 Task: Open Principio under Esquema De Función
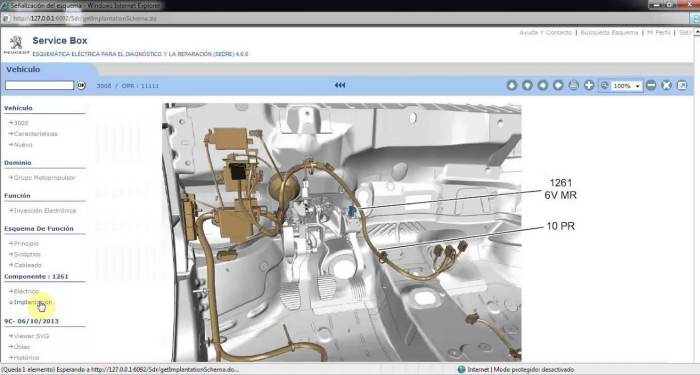26,243
